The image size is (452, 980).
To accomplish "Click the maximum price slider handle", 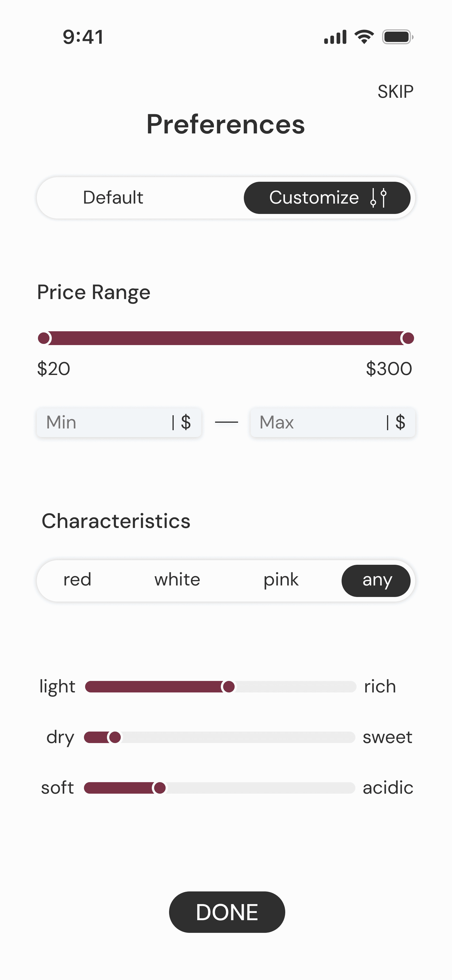I will [408, 338].
